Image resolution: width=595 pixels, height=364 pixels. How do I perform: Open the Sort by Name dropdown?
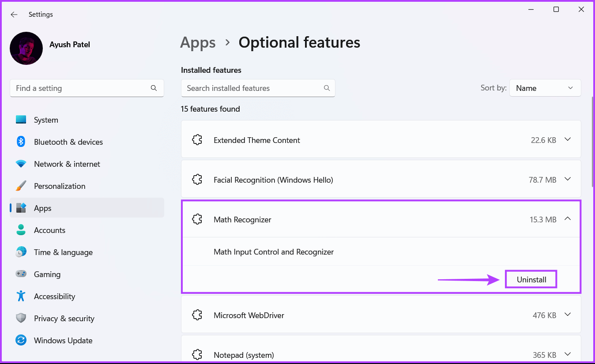[x=545, y=88]
